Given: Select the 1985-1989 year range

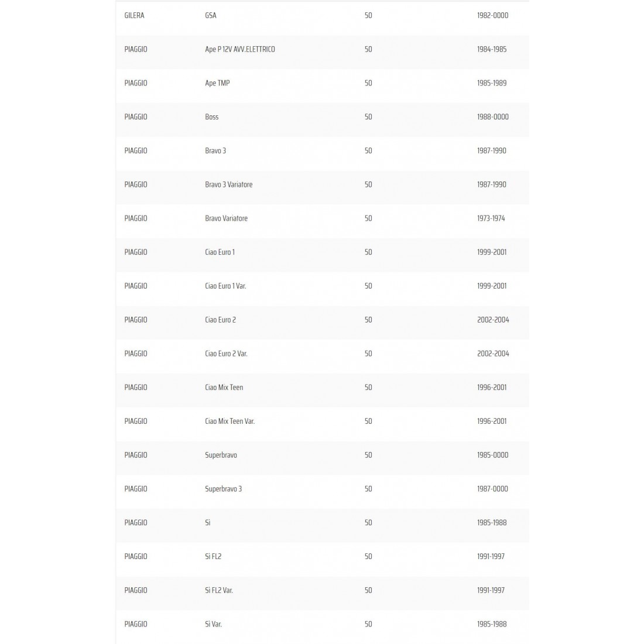Looking at the screenshot, I should coord(492,83).
